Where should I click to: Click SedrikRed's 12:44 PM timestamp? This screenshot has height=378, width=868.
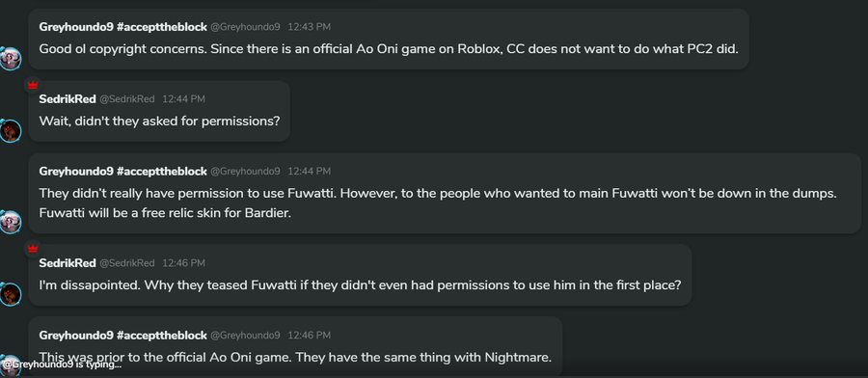pyautogui.click(x=183, y=99)
